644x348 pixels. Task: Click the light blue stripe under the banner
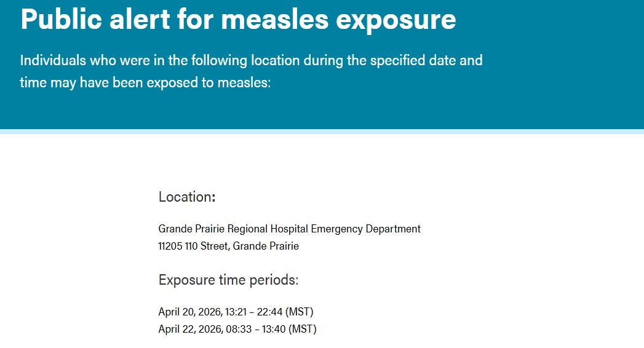[x=322, y=132]
